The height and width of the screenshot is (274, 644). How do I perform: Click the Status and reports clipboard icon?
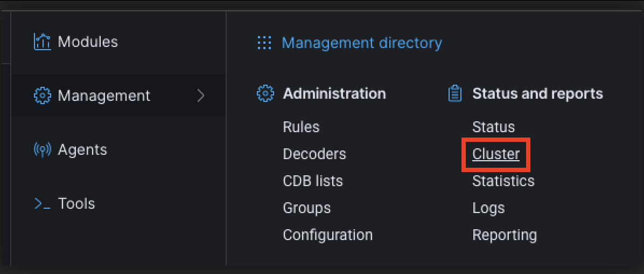(x=455, y=94)
